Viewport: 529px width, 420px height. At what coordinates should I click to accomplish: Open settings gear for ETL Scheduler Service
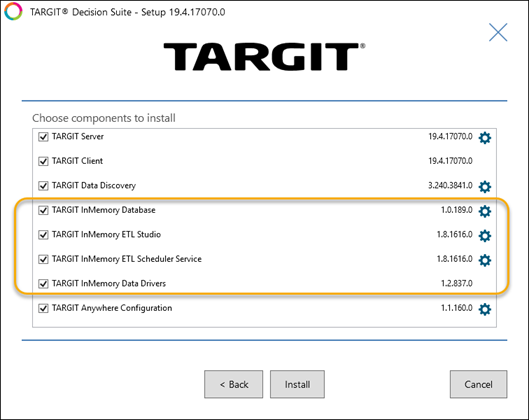coord(485,260)
